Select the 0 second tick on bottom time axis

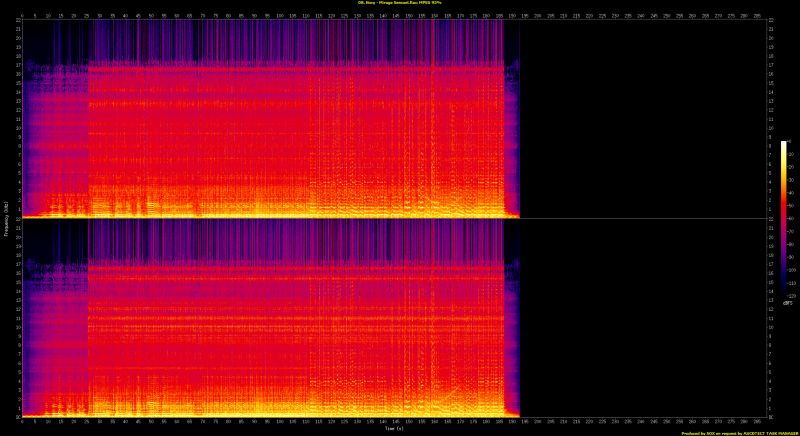point(22,421)
